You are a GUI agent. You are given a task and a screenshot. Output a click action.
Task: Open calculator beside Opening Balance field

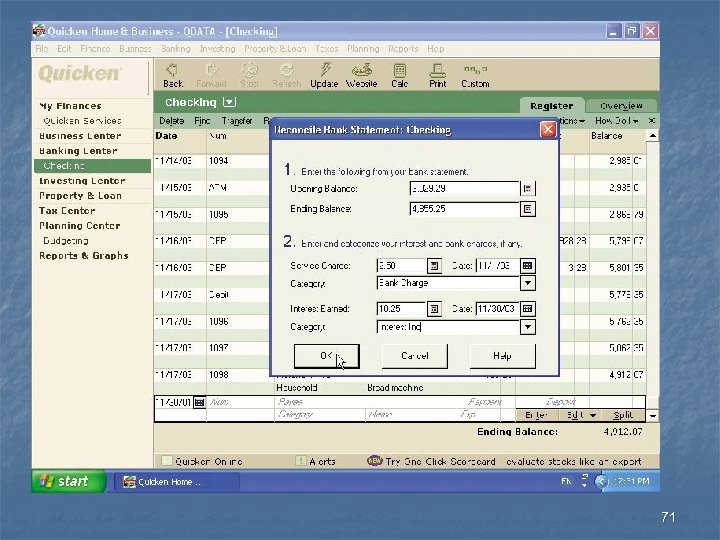tap(528, 188)
